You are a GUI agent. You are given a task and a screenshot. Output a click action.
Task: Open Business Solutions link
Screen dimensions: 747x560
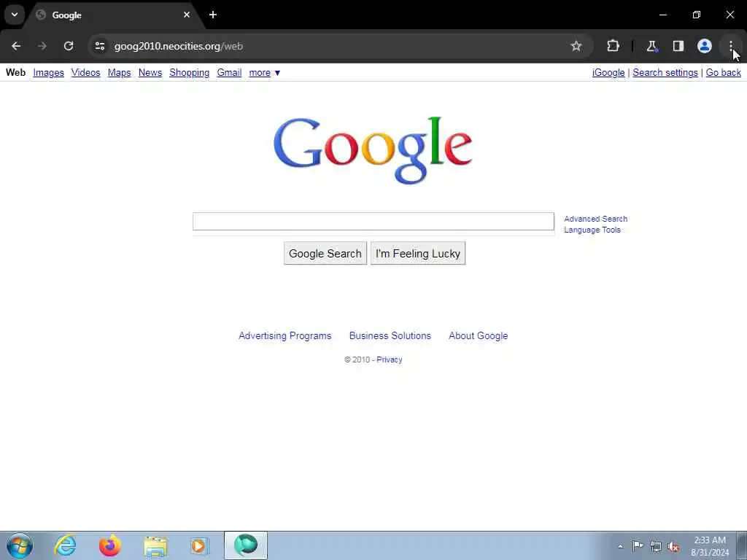390,335
